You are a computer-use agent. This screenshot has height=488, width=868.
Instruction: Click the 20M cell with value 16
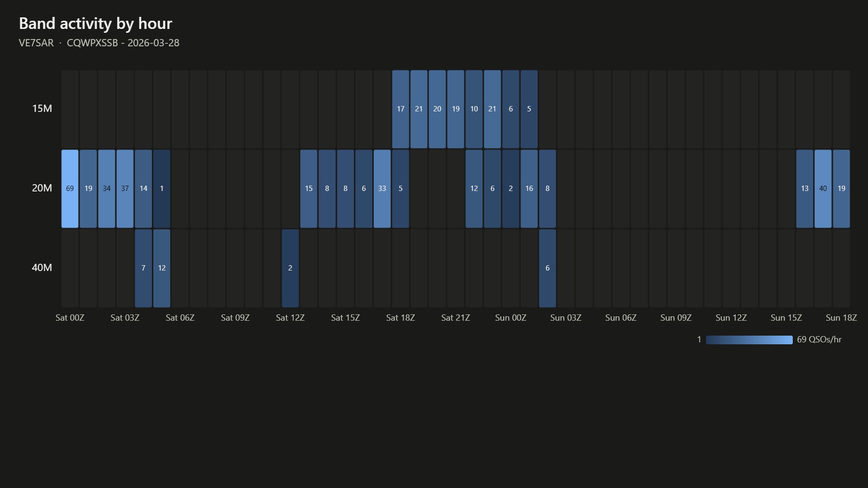coord(529,189)
